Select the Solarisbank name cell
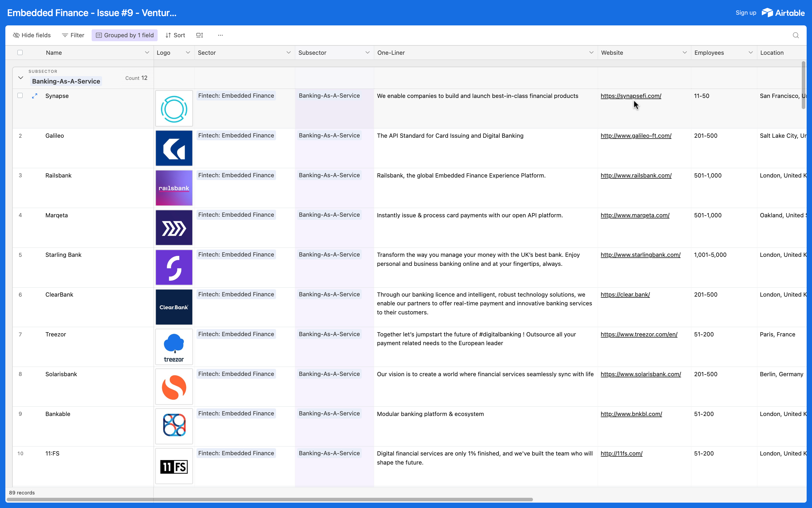This screenshot has width=812, height=508. (x=83, y=387)
